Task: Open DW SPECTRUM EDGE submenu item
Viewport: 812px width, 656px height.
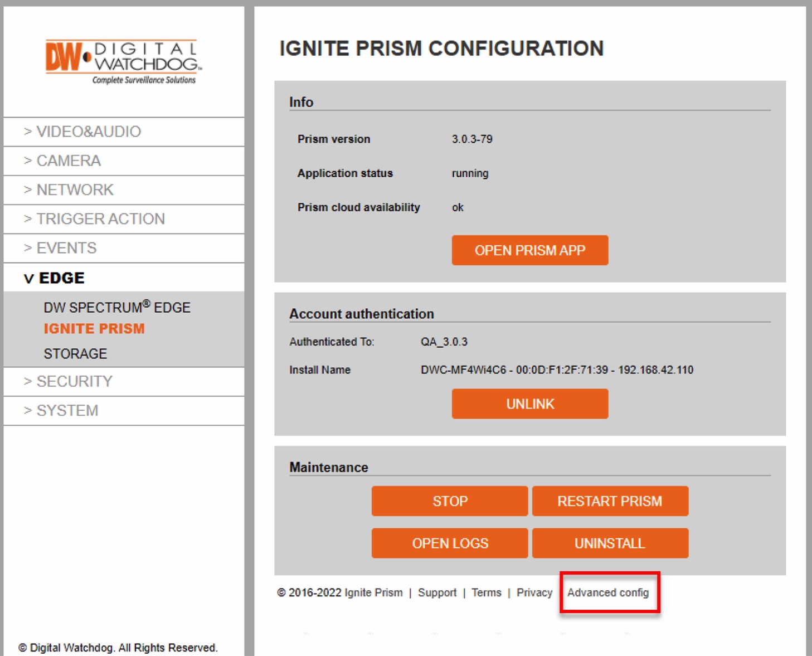Action: pos(117,307)
